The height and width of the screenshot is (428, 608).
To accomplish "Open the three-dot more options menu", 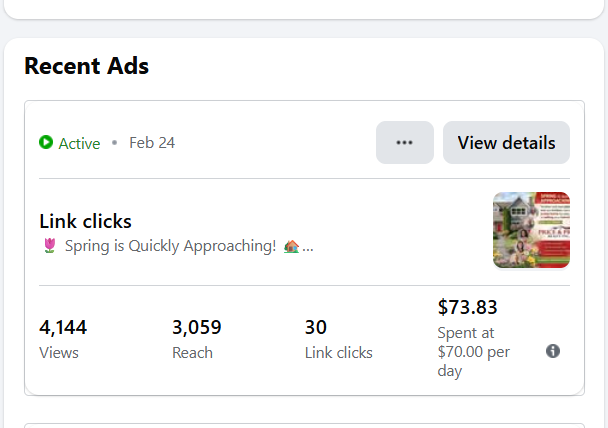I will 404,143.
